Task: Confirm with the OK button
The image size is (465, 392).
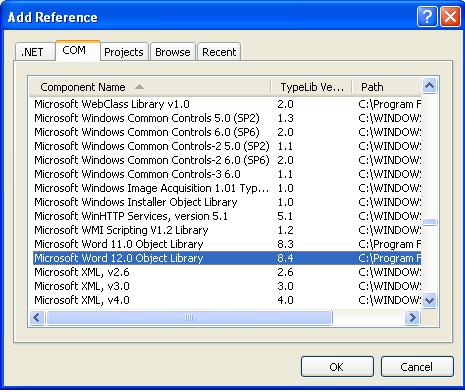Action: point(337,367)
